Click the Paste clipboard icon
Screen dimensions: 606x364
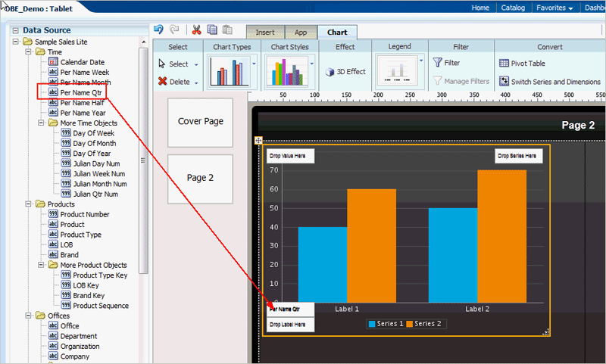[228, 30]
